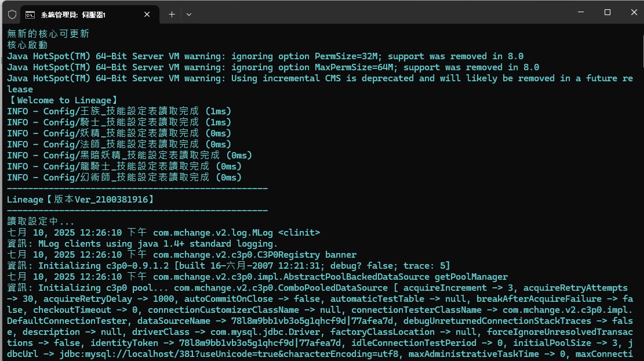Click the administrator shield icon in title bar

click(12, 15)
